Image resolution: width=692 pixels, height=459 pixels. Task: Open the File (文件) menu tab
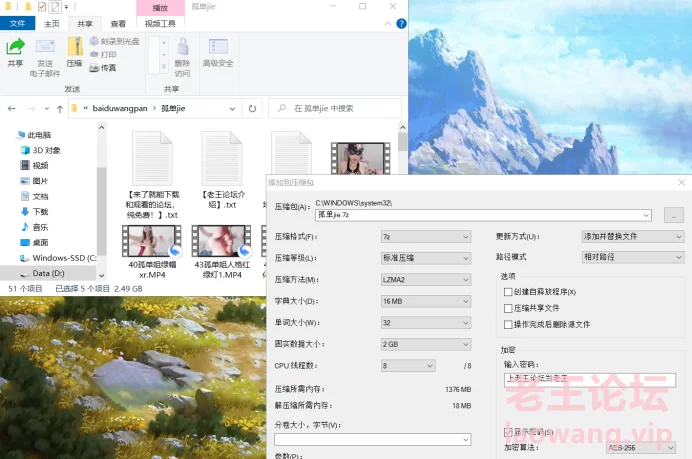click(x=17, y=23)
